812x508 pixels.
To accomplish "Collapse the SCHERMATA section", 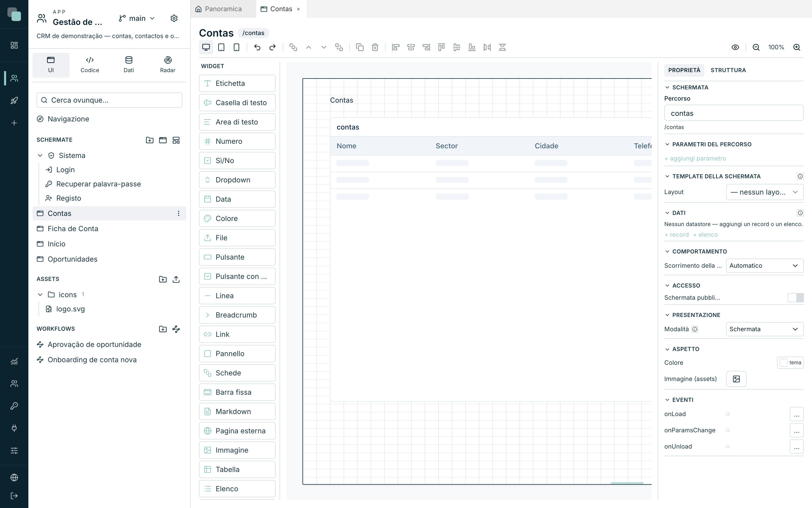I will (x=667, y=87).
